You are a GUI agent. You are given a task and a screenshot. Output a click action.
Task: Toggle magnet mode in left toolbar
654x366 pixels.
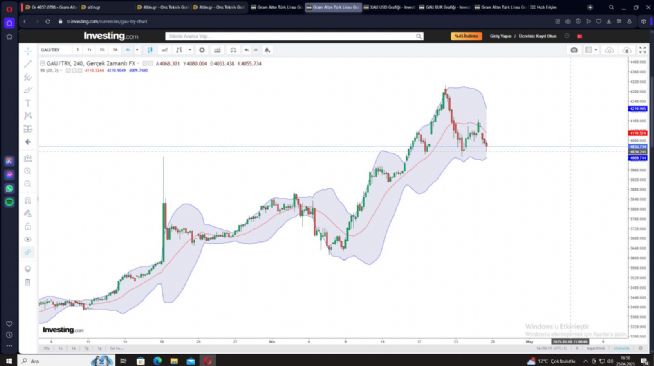click(x=28, y=201)
